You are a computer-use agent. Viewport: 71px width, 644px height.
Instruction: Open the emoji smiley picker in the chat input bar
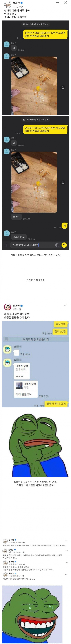(x=57, y=245)
